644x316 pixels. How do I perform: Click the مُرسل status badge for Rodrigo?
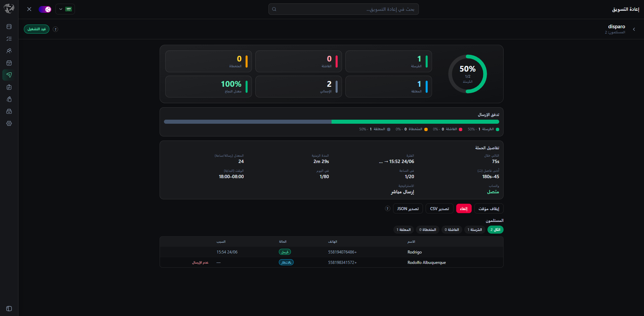pos(285,252)
